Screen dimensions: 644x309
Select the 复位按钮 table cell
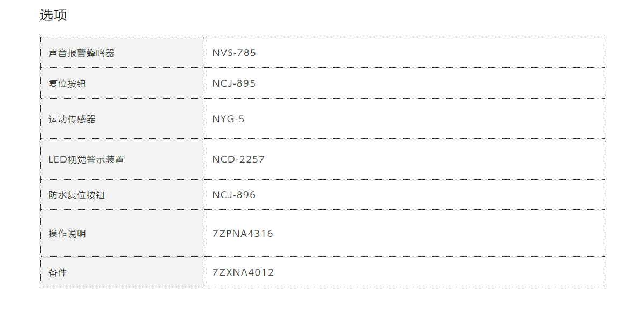point(122,83)
